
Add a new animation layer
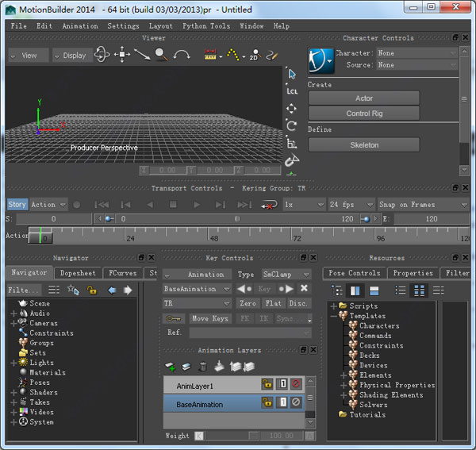point(170,367)
